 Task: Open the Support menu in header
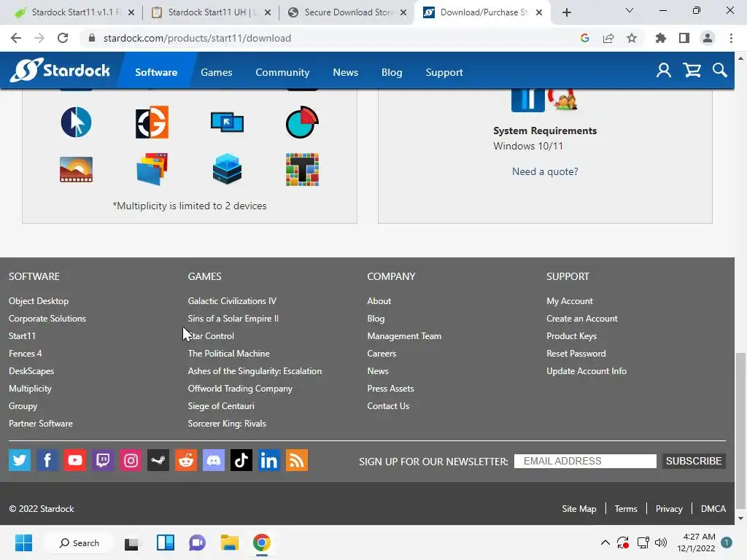(x=444, y=72)
